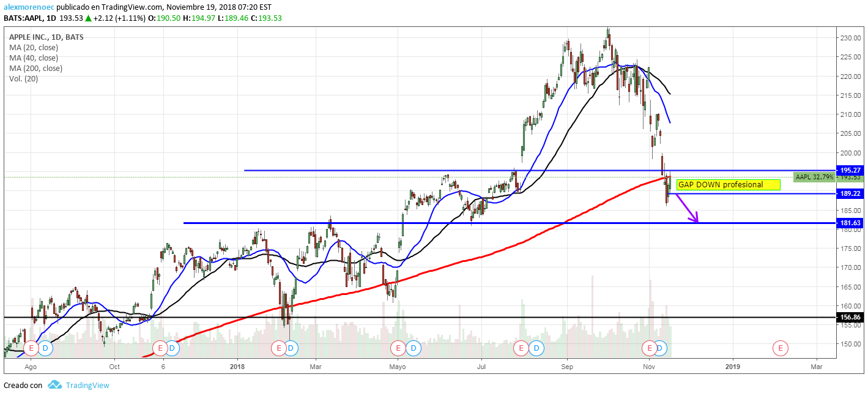Viewport: 868px width, 396px height.
Task: Click the TradingView cloud logo icon
Action: click(x=55, y=385)
